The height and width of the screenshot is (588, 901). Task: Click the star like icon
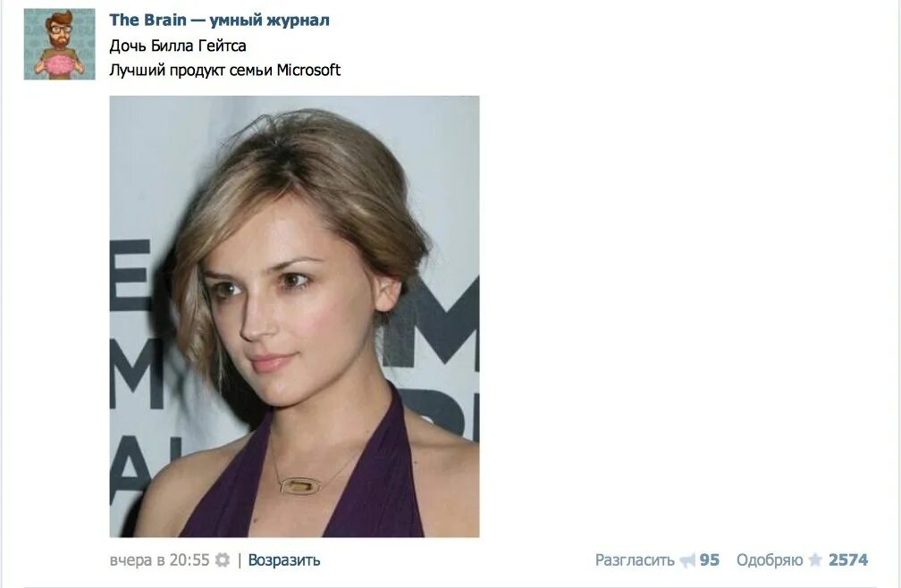tap(815, 560)
